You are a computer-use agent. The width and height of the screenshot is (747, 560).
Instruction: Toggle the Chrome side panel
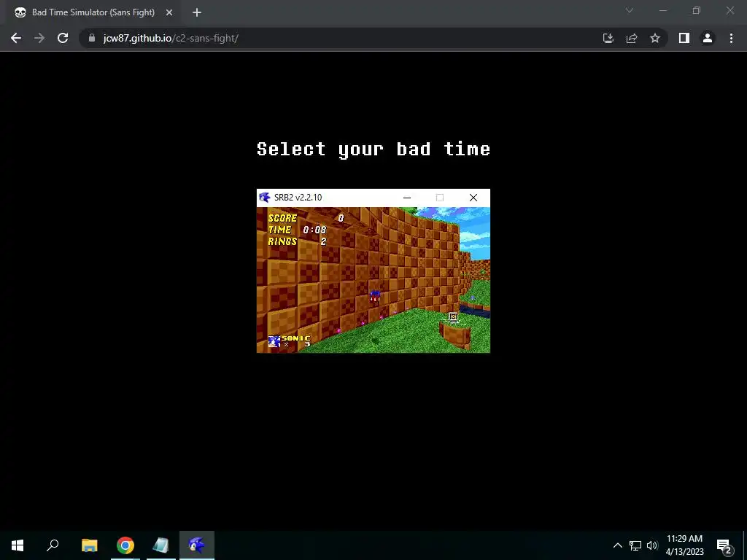pos(684,38)
